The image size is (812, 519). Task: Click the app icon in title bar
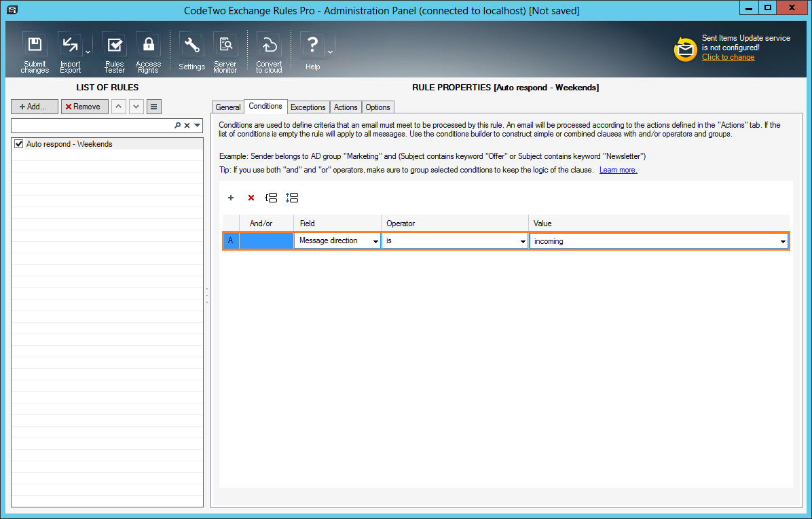(12, 10)
